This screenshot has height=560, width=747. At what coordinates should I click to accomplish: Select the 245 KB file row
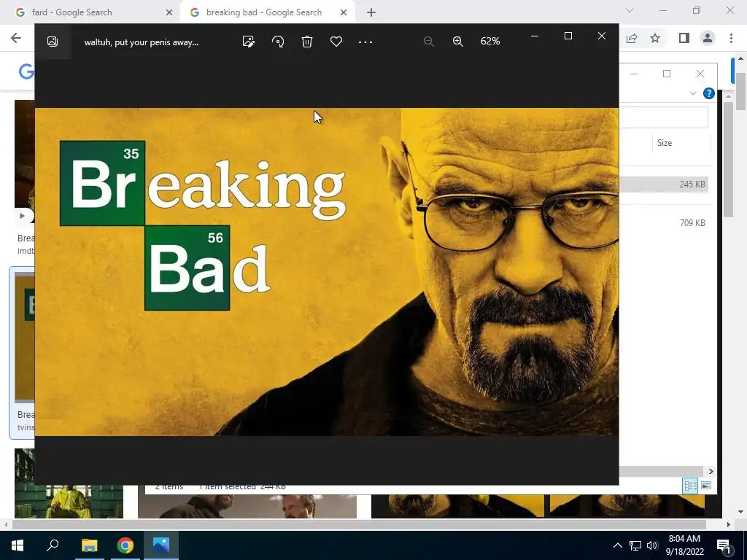pos(664,184)
